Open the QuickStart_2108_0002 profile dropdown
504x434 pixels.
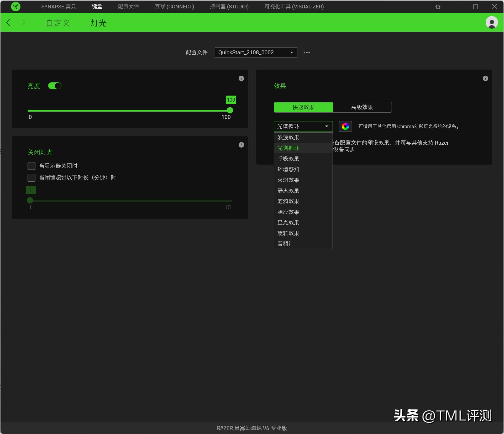pos(256,53)
